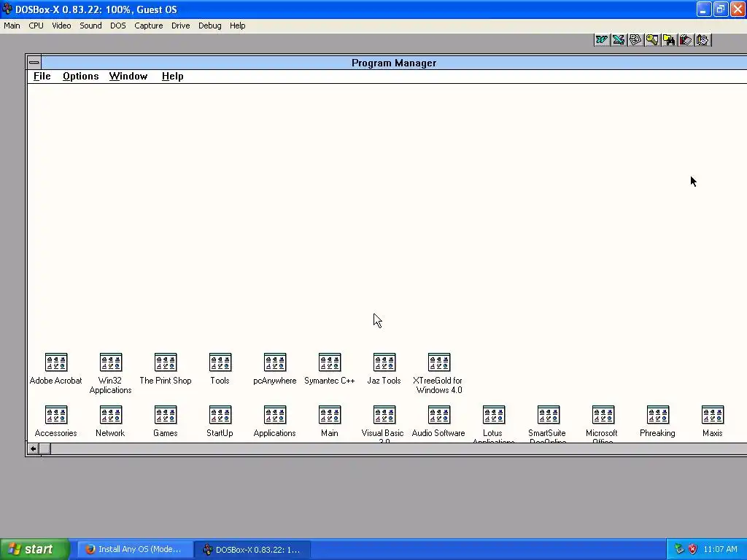The height and width of the screenshot is (560, 747).
Task: Open Program Manager's Options menu
Action: tap(80, 76)
